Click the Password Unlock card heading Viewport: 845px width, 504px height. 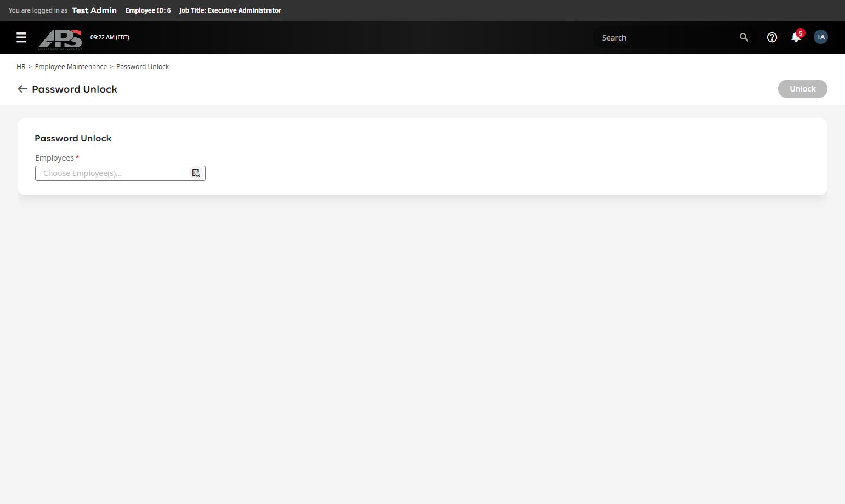click(x=73, y=138)
